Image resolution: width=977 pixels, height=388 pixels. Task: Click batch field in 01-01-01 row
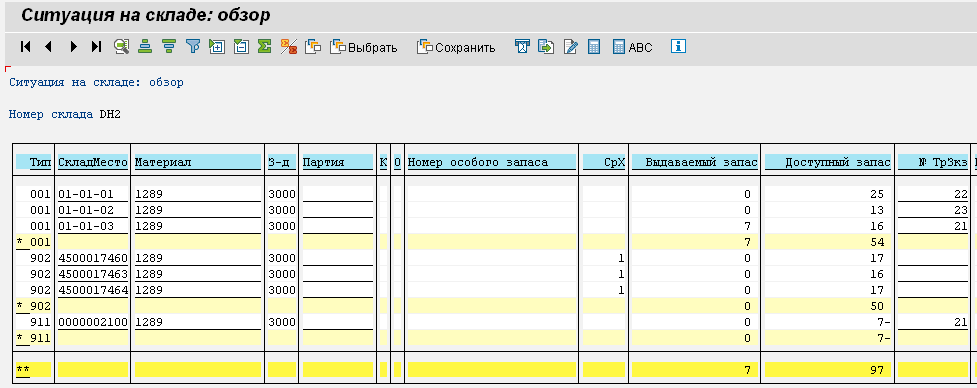point(338,194)
